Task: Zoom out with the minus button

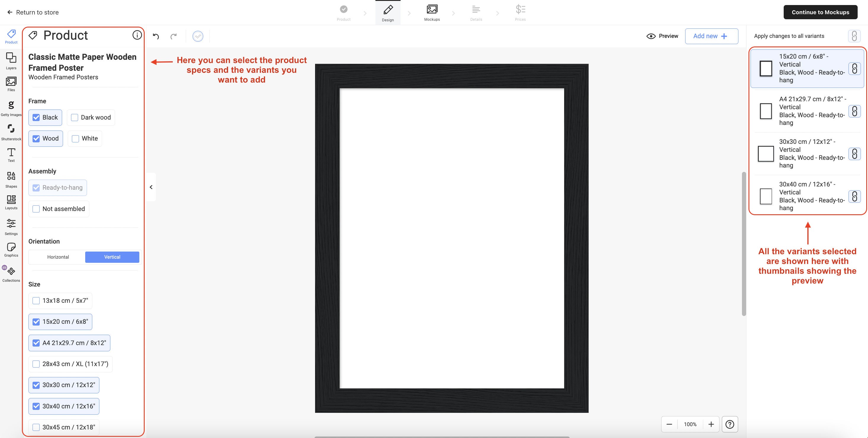Action: pos(669,424)
